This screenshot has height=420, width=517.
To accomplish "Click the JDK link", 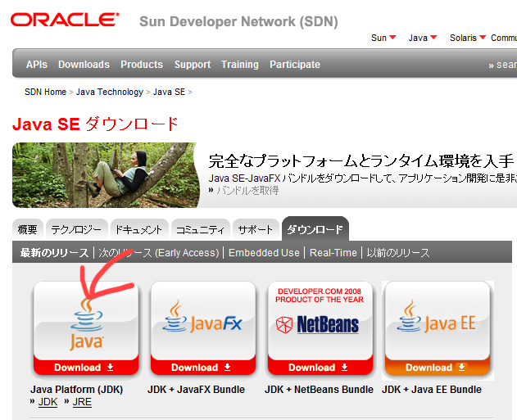I will coord(48,402).
